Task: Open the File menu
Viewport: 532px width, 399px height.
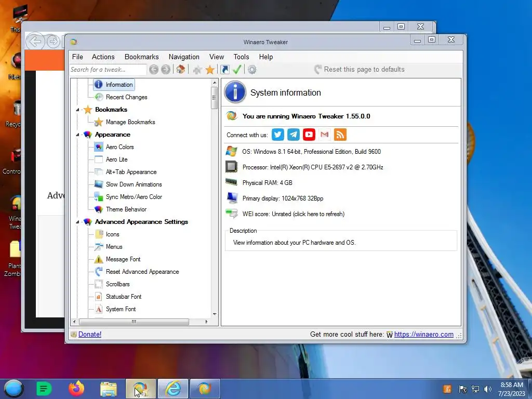Action: (x=77, y=57)
